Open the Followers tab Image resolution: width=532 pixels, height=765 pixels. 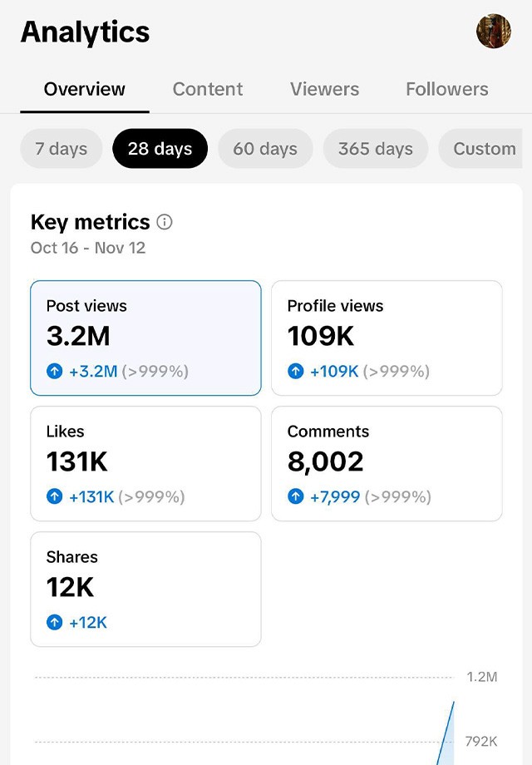pyautogui.click(x=447, y=89)
